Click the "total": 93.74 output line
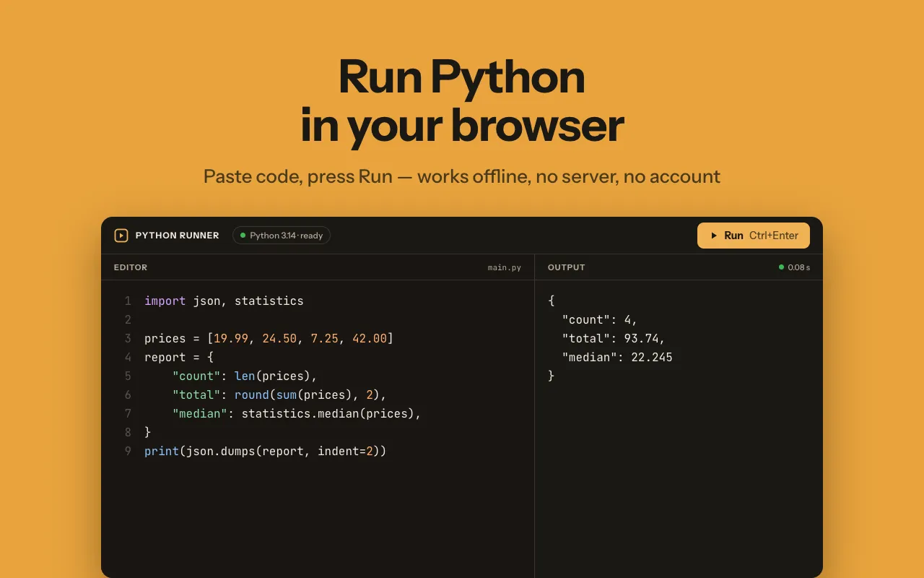This screenshot has width=924, height=578. tap(614, 338)
